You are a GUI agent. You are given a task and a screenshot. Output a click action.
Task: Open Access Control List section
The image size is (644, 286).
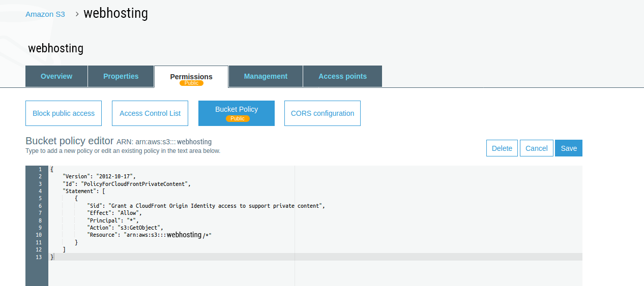click(x=150, y=113)
